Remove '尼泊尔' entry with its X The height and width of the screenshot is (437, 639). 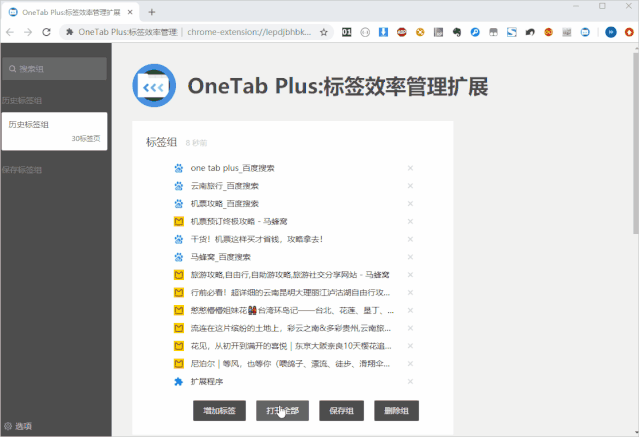click(x=410, y=364)
